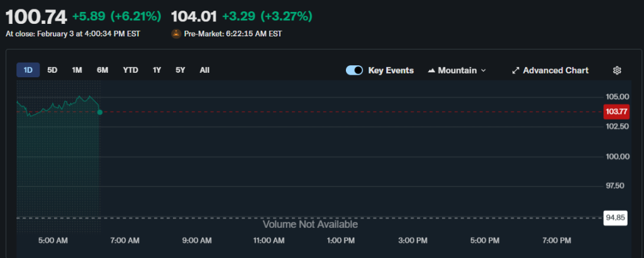Click the At close February 3 timestamp
The height and width of the screenshot is (258, 644).
coord(73,34)
